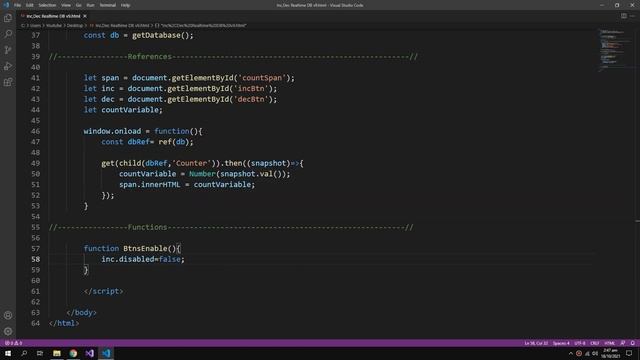This screenshot has height=360, width=640.
Task: Click the 'decBtn' string on line 43
Action: click(251, 99)
